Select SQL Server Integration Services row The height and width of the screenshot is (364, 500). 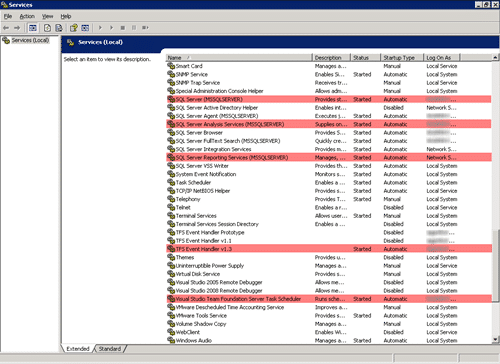329,149
